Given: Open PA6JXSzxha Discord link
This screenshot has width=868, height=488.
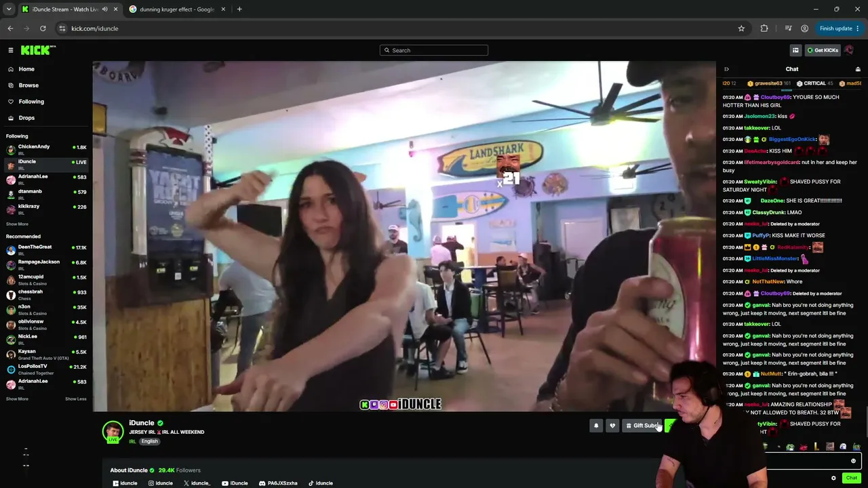Looking at the screenshot, I should coord(278,483).
